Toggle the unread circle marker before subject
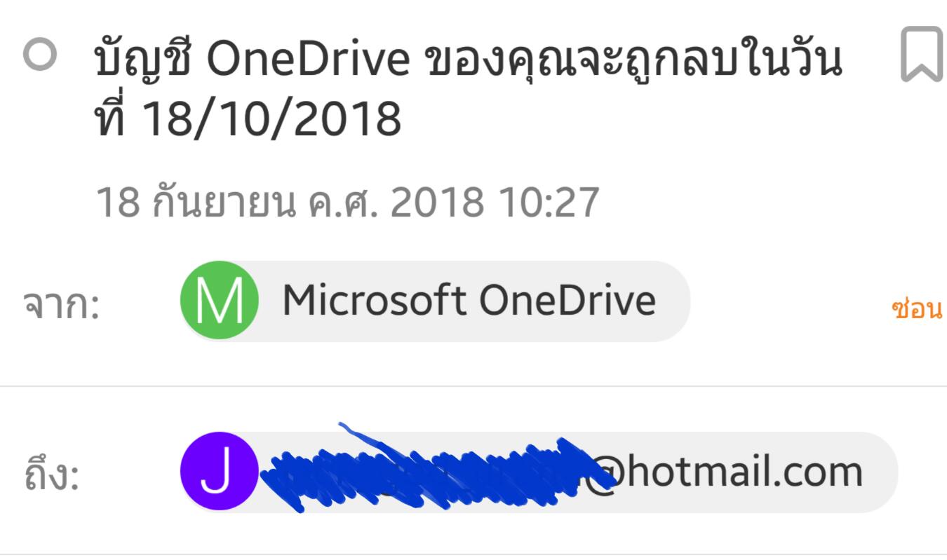Viewport: 947px width, 560px height. click(x=40, y=54)
